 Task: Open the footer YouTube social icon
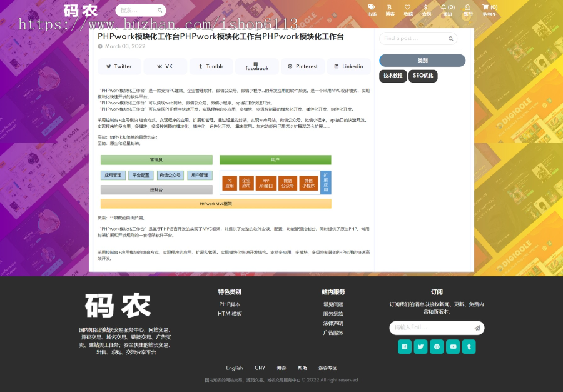[453, 347]
